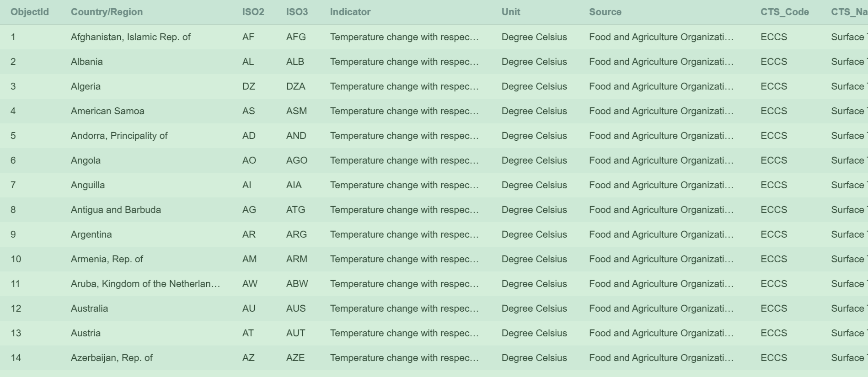Screen dimensions: 868x377
Task: Select the ISO3 column header
Action: click(297, 12)
